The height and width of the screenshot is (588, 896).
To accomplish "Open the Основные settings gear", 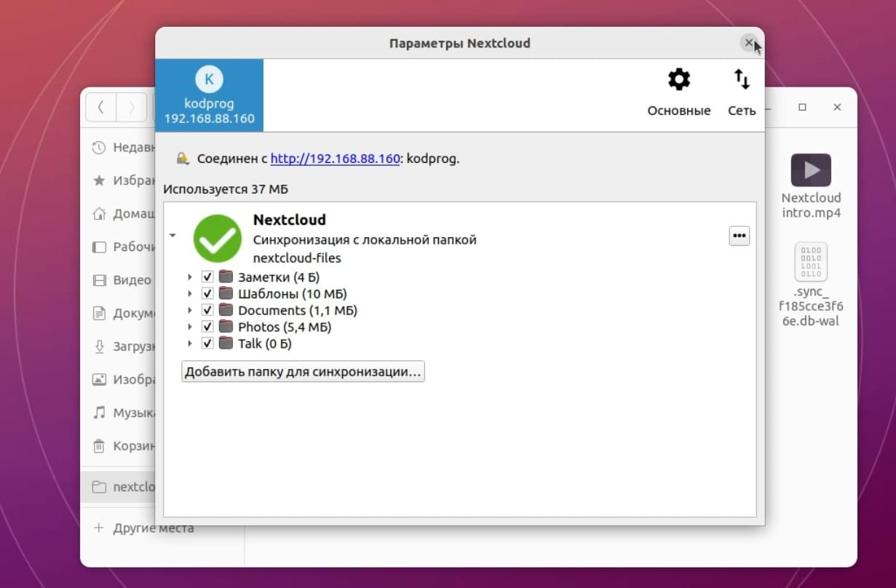I will [x=678, y=92].
